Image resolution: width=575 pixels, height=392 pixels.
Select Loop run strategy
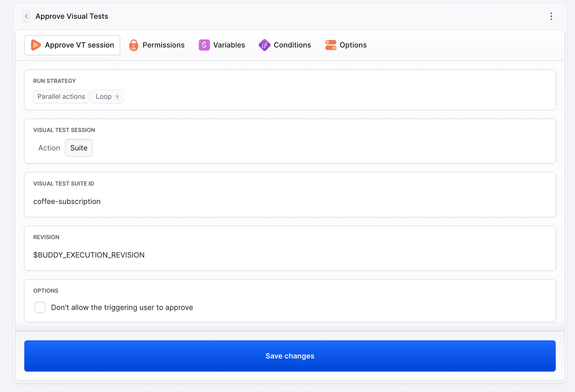[x=108, y=97]
